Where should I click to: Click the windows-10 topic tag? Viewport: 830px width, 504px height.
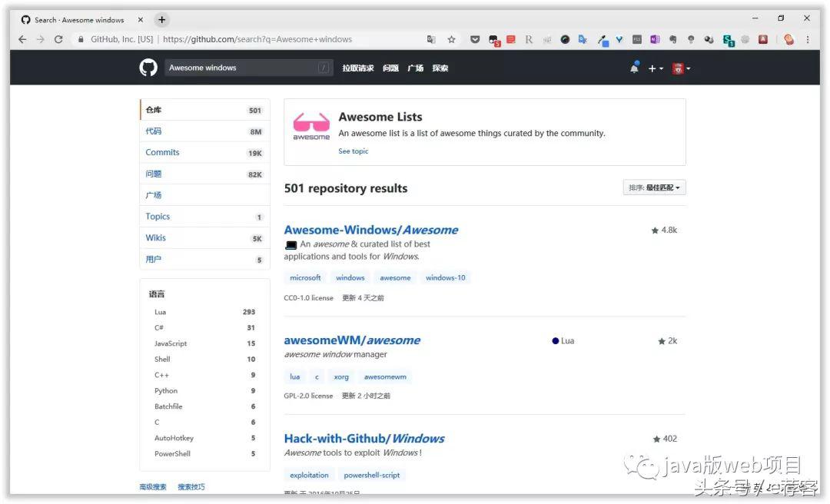pos(445,277)
